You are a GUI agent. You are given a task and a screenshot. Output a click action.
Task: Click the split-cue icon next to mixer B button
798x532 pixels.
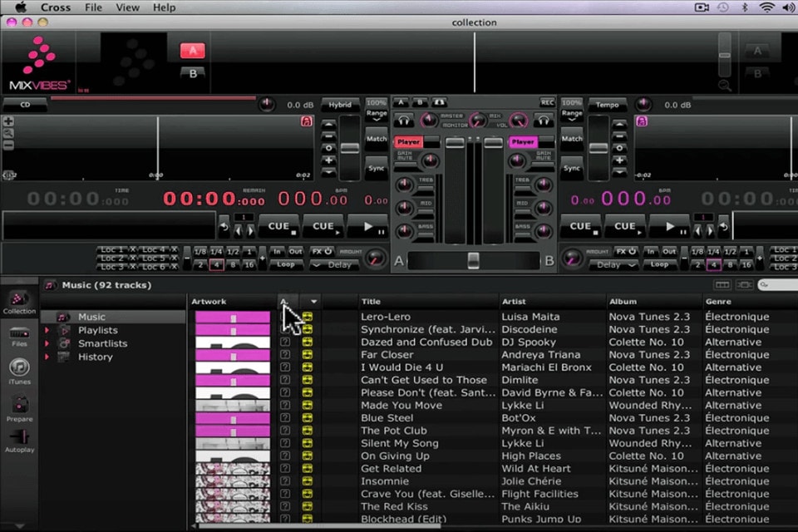click(x=439, y=102)
